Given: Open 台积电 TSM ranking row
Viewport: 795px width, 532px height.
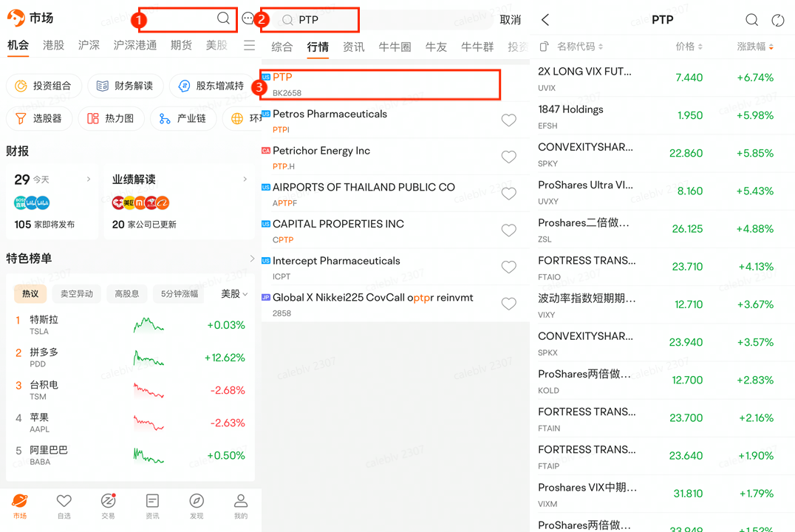Looking at the screenshot, I should click(130, 390).
